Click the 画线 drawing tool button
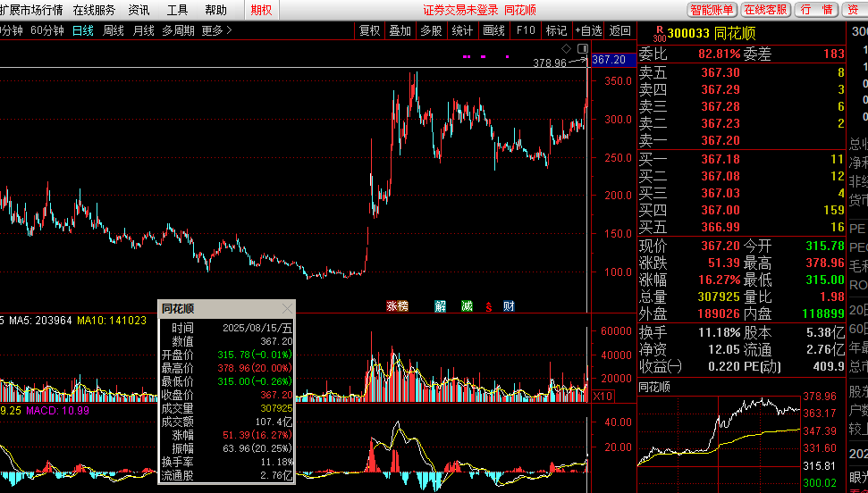868x493 pixels. coord(493,31)
